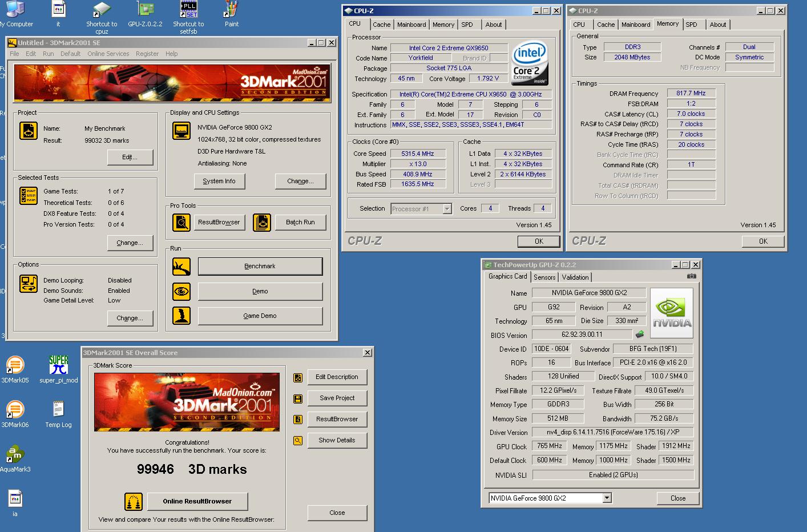Image resolution: width=807 pixels, height=532 pixels.
Task: Open the Shortcut to setfsb desktop icon
Action: point(188,17)
